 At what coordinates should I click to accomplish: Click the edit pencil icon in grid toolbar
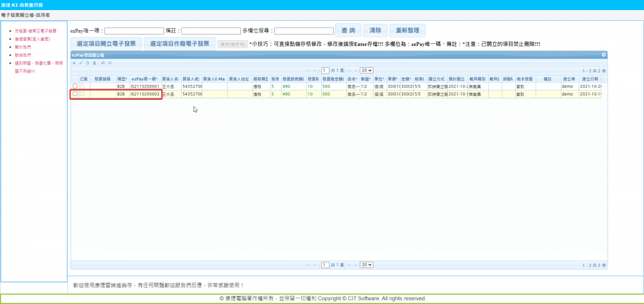[80, 63]
